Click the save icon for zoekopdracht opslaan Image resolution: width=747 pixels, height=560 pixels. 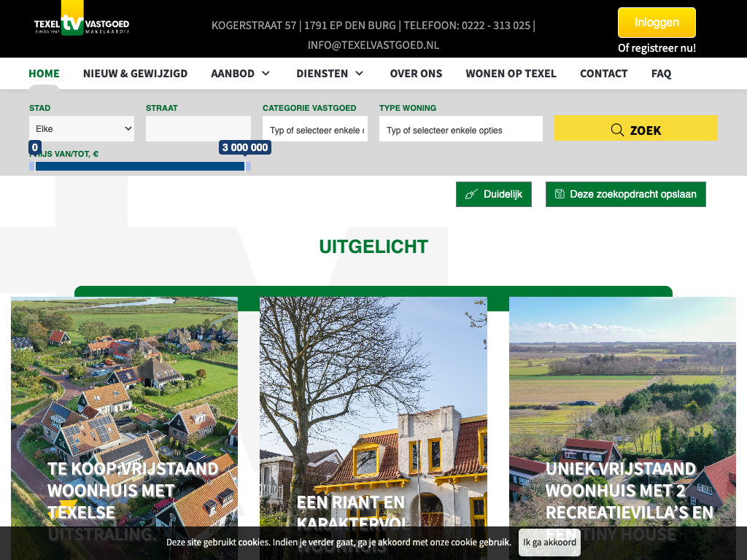pyautogui.click(x=560, y=194)
